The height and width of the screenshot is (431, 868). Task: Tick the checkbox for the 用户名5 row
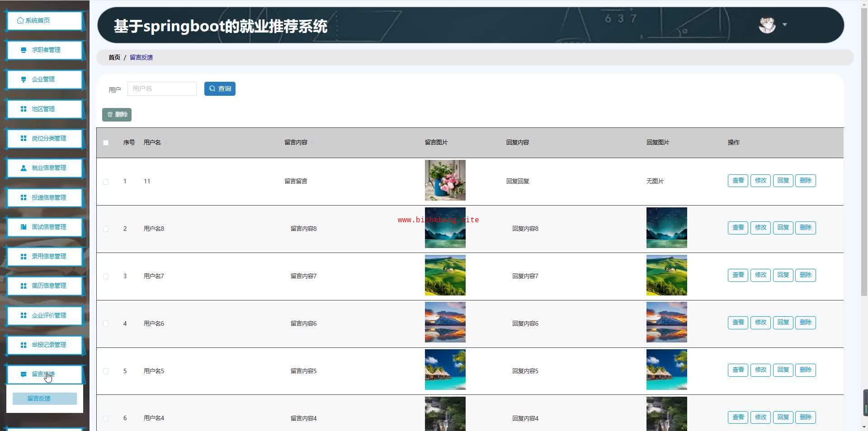pos(106,371)
